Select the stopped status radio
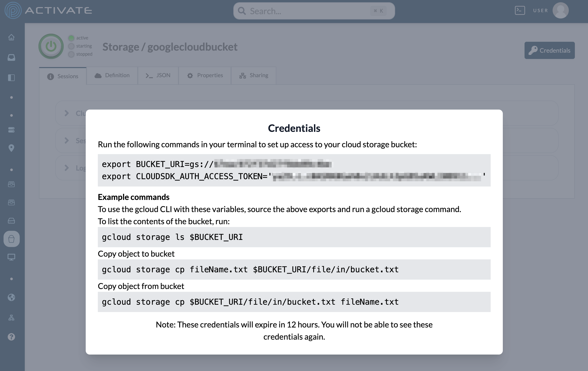This screenshot has height=371, width=588. (71, 54)
